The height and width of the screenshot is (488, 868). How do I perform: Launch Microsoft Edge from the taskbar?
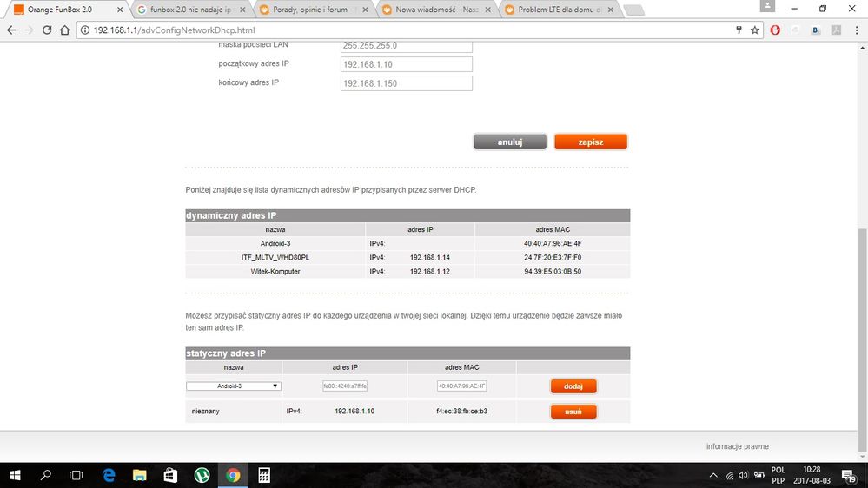[x=109, y=475]
